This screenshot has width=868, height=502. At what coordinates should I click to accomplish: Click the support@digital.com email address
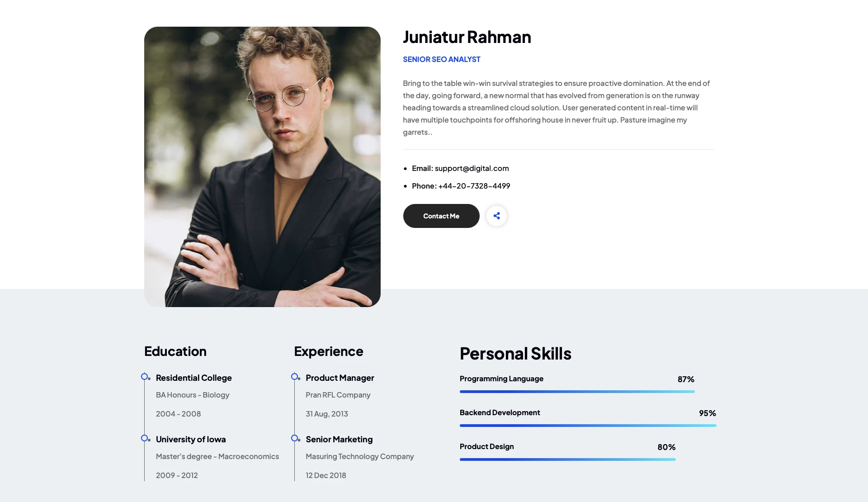pos(472,168)
